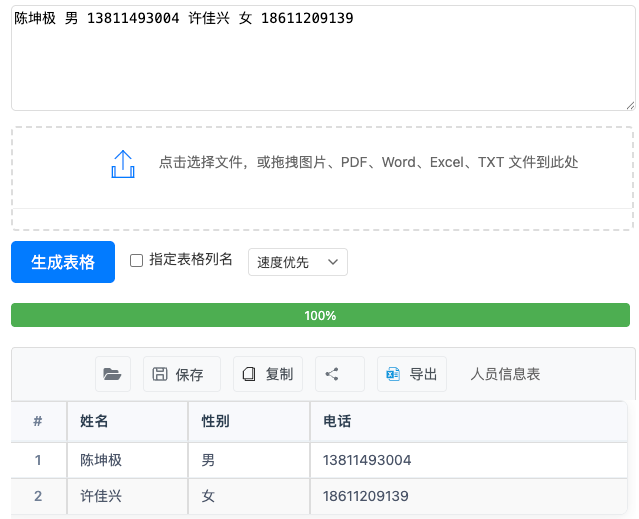Click the file drop zone text

coord(368,162)
